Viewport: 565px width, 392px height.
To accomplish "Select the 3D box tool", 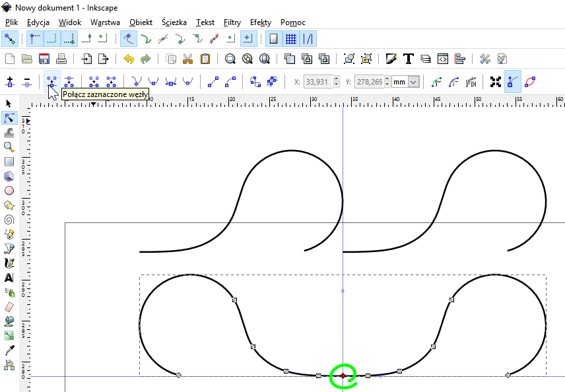I will point(9,176).
